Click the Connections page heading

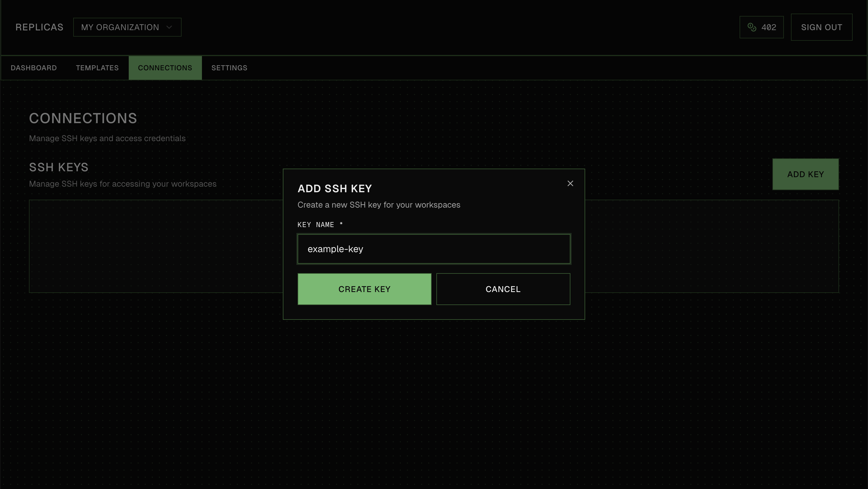pos(83,118)
